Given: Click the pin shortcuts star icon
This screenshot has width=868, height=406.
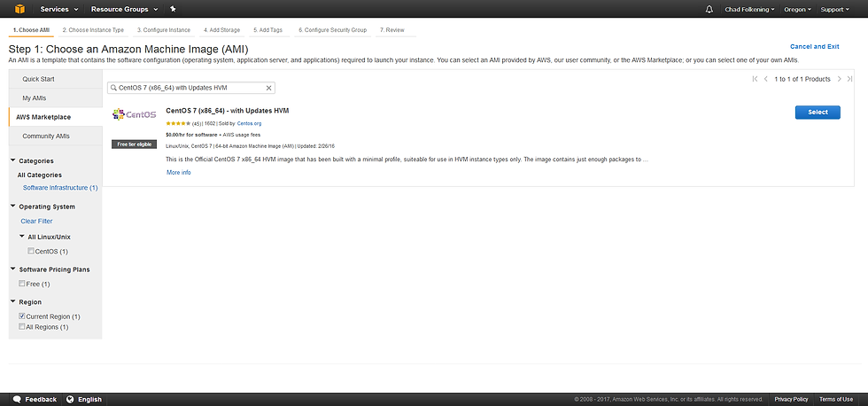Looking at the screenshot, I should (x=173, y=10).
